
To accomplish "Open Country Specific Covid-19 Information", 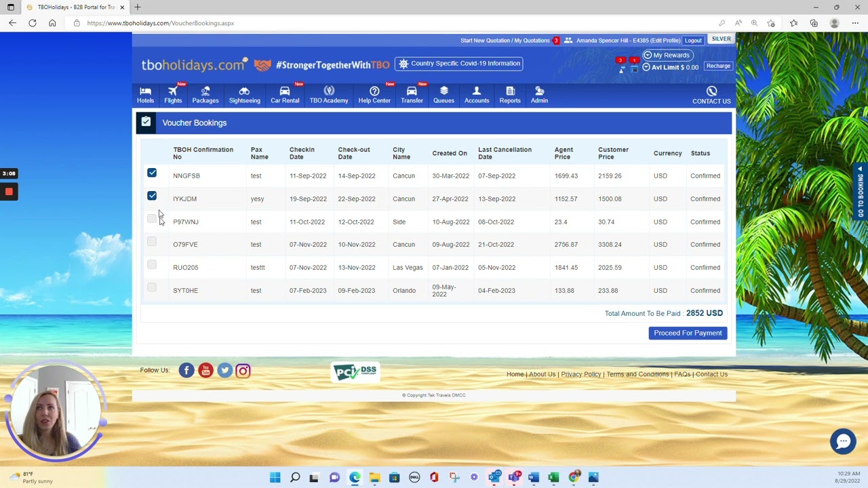I will point(459,64).
